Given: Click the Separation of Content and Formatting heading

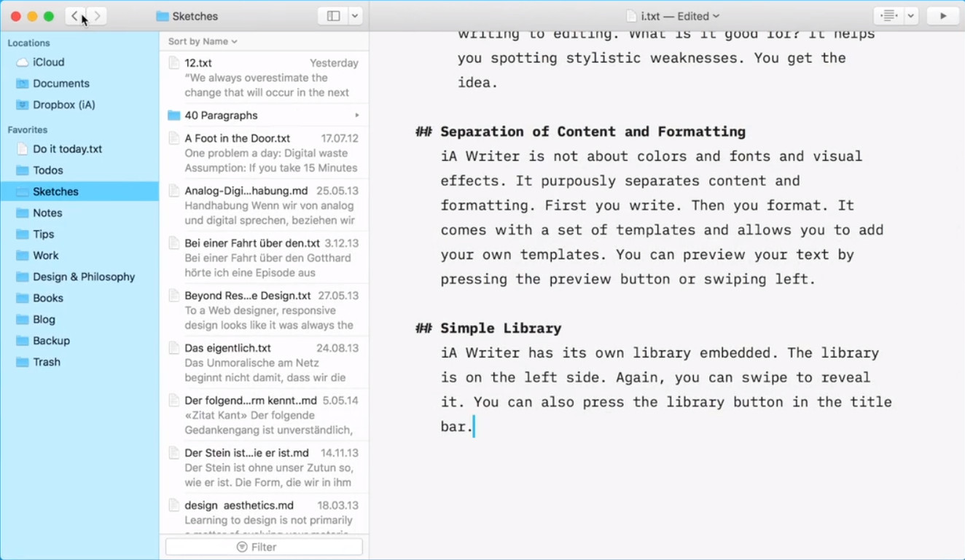Looking at the screenshot, I should [x=593, y=132].
